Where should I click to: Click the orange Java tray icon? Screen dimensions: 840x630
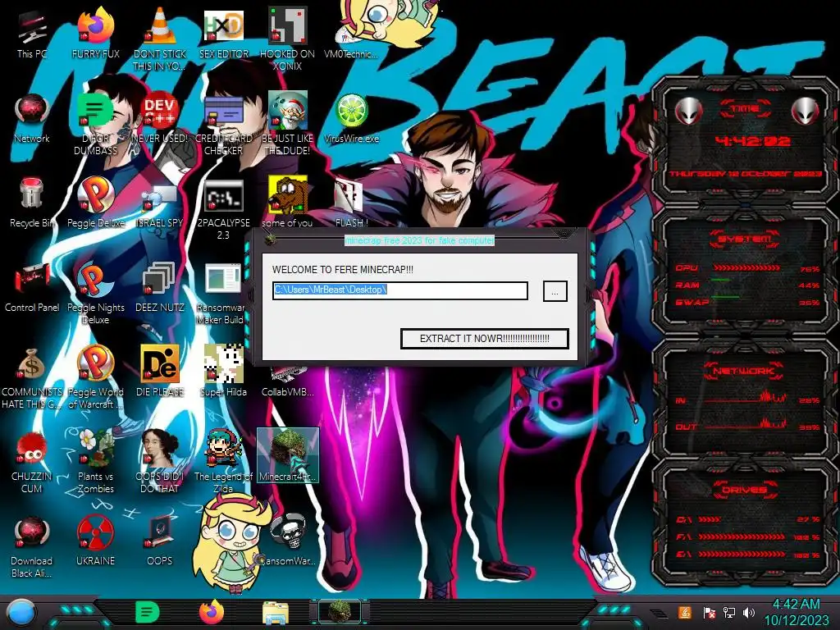685,612
